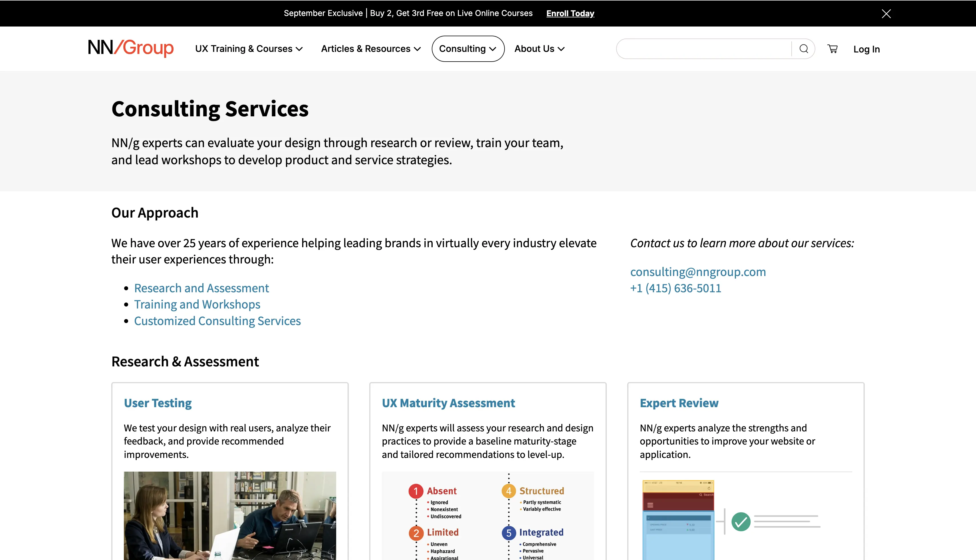Click 'NN/g experts analyze the strengths' description

pyautogui.click(x=727, y=441)
